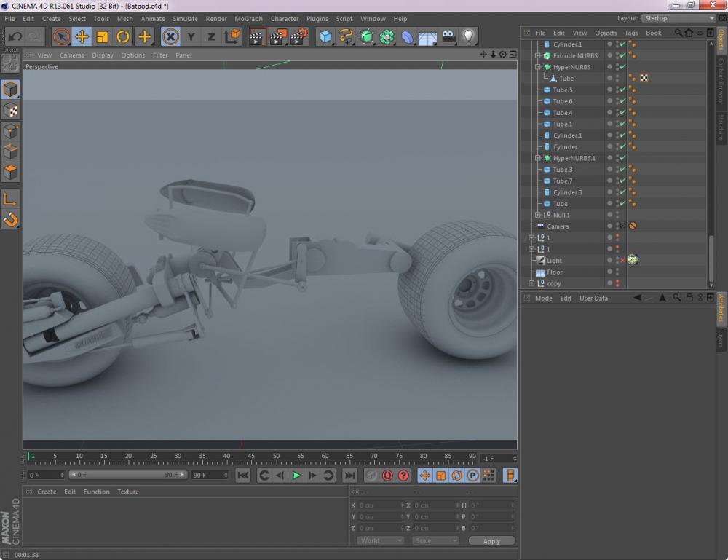This screenshot has width=728, height=560.
Task: Click the Undo arrow icon
Action: (x=15, y=36)
